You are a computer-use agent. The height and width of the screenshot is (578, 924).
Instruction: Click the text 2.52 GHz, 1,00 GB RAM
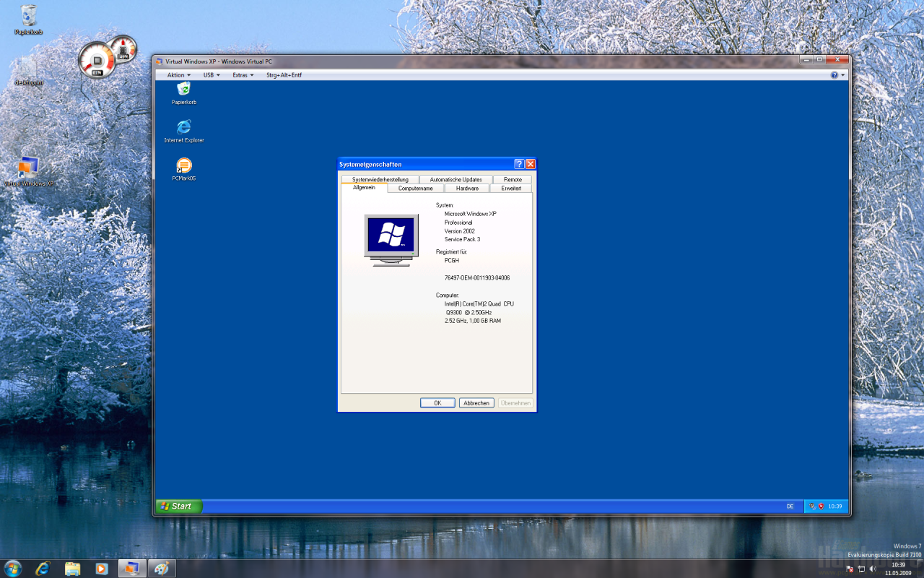tap(473, 320)
